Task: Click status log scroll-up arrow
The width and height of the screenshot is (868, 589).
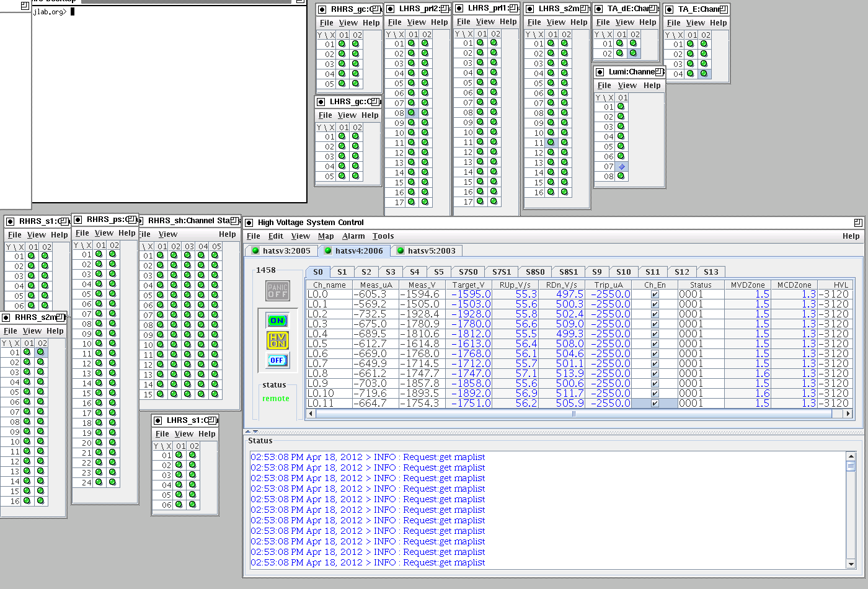Action: [x=851, y=456]
